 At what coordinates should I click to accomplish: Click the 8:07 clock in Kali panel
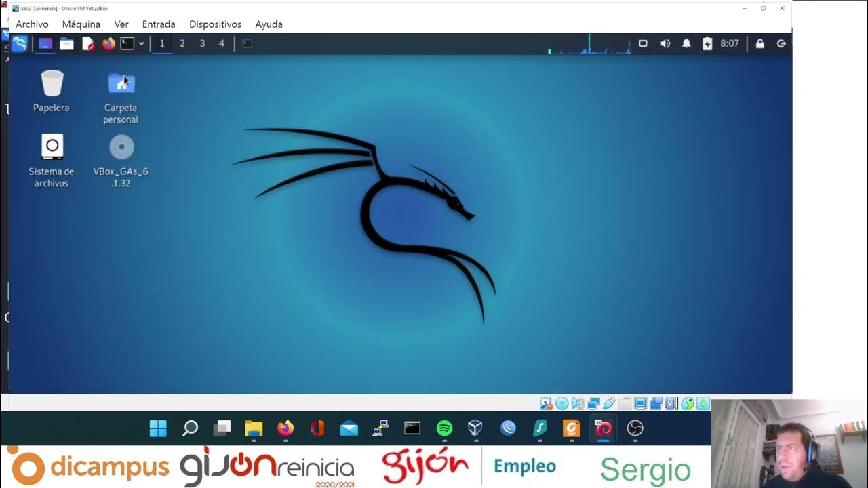tap(730, 43)
